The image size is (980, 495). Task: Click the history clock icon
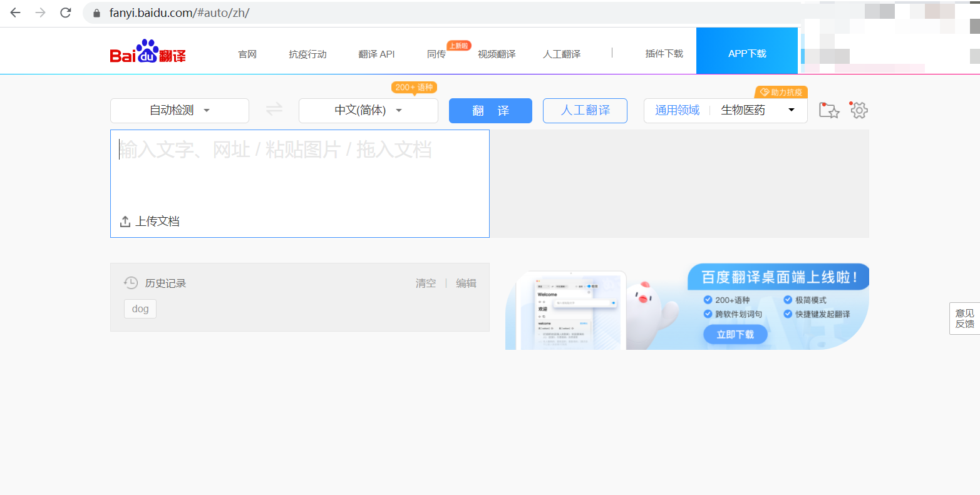click(x=130, y=283)
